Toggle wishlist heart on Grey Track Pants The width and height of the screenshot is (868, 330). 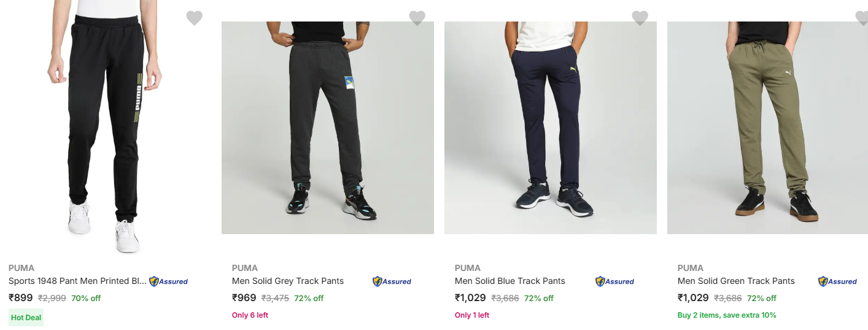pyautogui.click(x=417, y=18)
